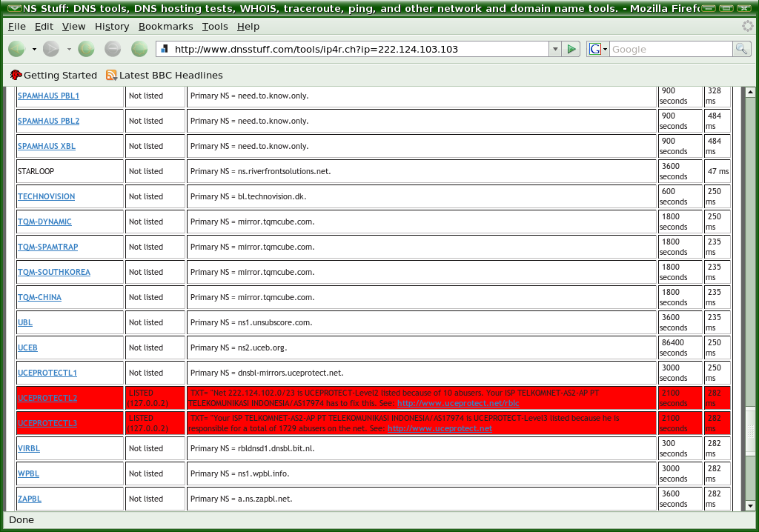The height and width of the screenshot is (532, 759).
Task: Click the VIRBL link
Action: (x=29, y=448)
